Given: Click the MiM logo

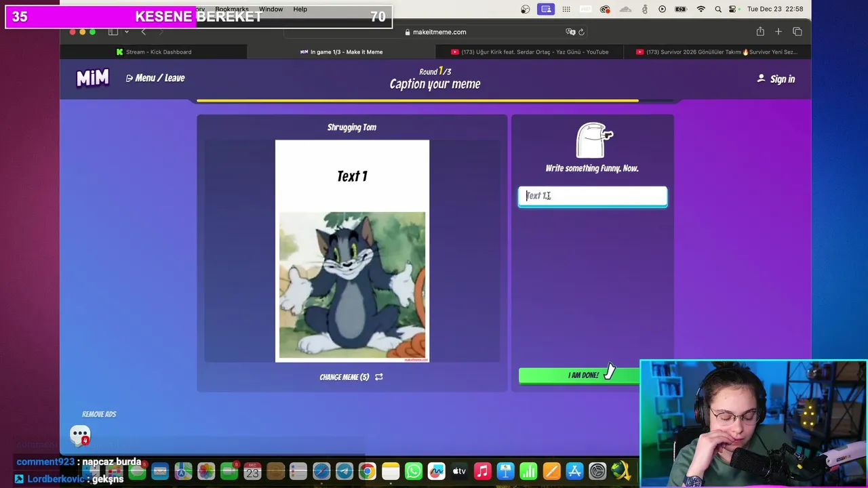Looking at the screenshot, I should tap(92, 78).
